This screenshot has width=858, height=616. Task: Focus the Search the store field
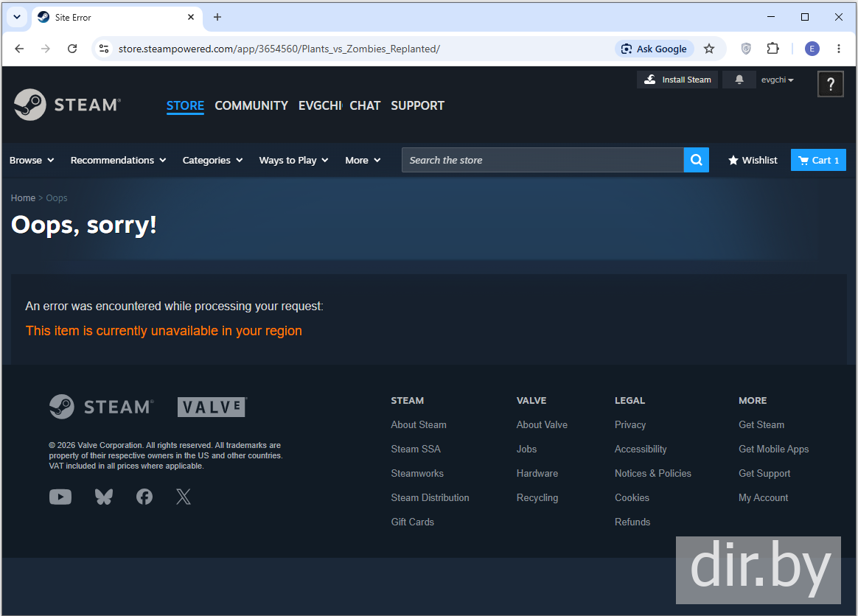coord(543,160)
